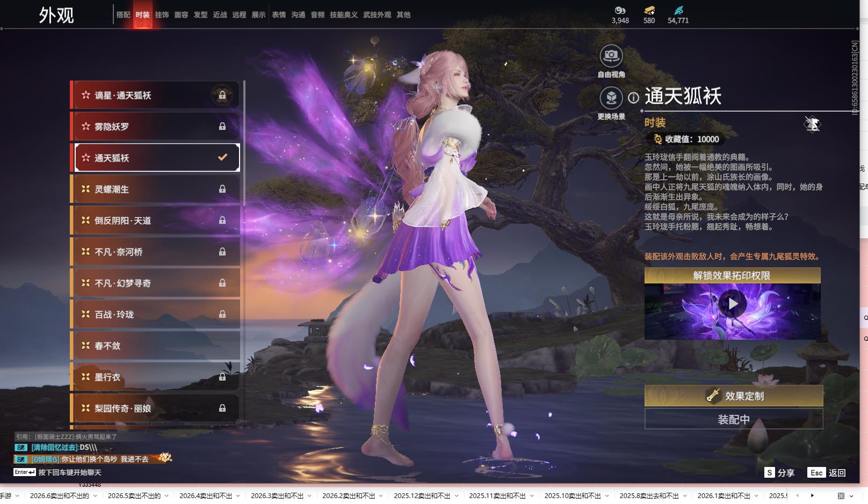Open the info icon beside 通天狐袄 title

click(634, 98)
